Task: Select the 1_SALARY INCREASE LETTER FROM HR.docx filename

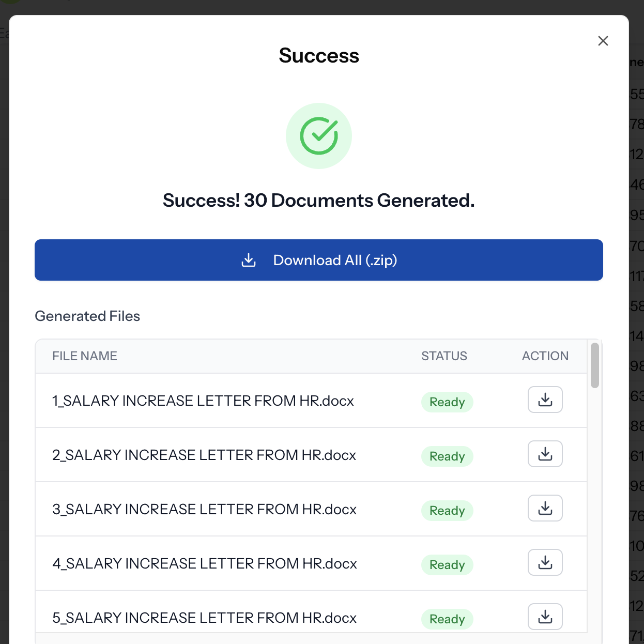Action: 203,401
